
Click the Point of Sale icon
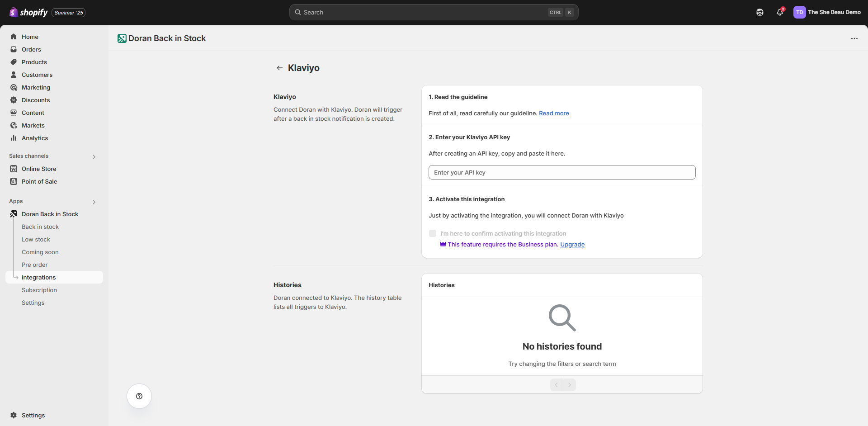coord(14,181)
